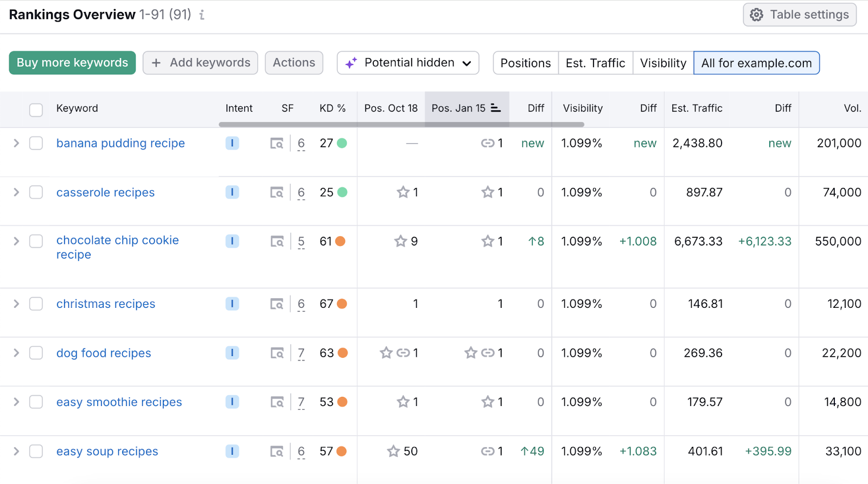Select all keywords with the header checkbox

tap(36, 110)
